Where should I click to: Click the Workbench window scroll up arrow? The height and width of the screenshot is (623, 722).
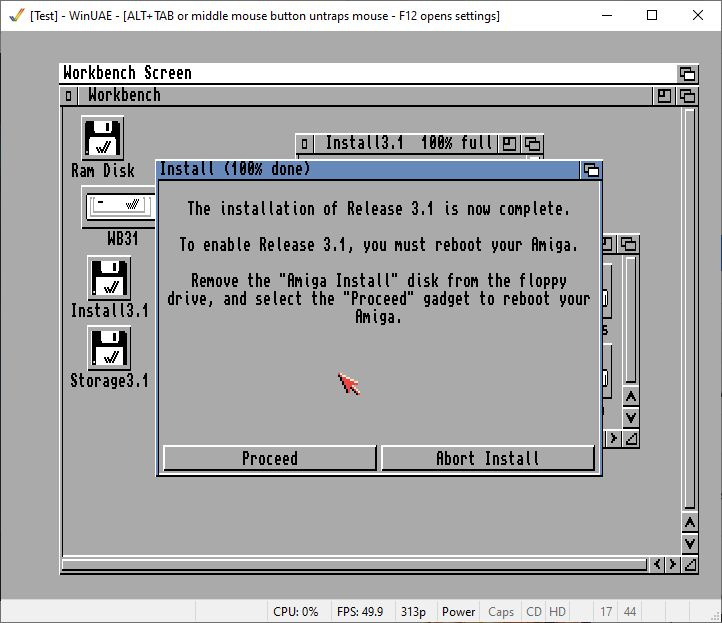[690, 523]
